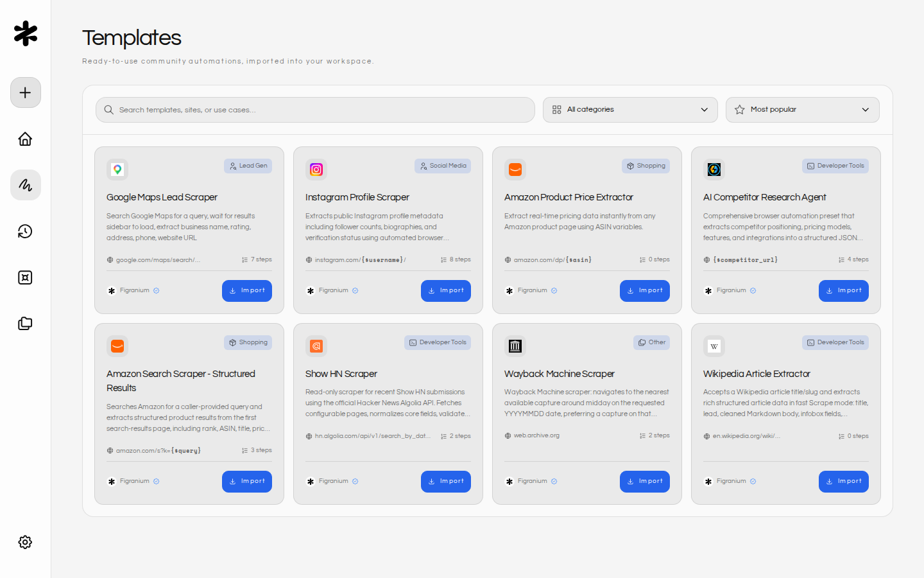
Task: Open the Home sidebar icon
Action: tap(25, 139)
